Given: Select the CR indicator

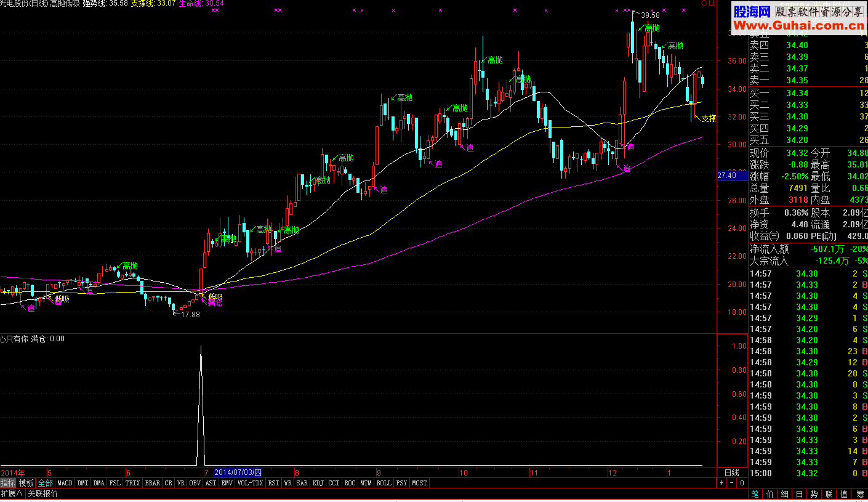Looking at the screenshot, I should point(169,483).
